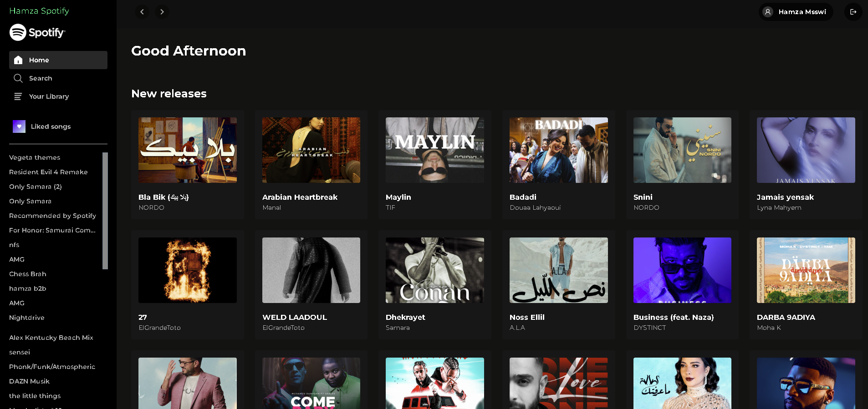
Task: Open the COME album cover in third row
Action: (x=311, y=383)
